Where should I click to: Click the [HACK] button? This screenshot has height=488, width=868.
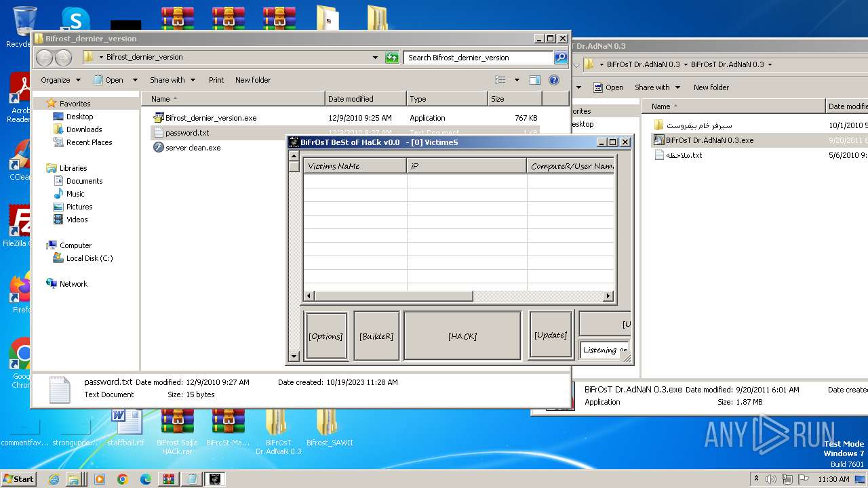[x=462, y=335]
